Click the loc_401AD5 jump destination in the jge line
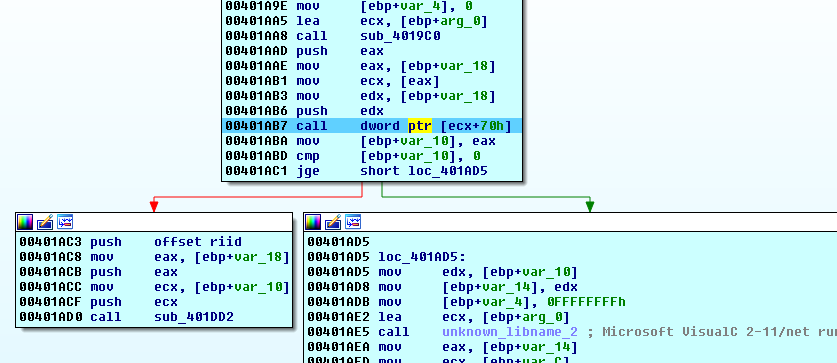The width and height of the screenshot is (837, 363). pyautogui.click(x=447, y=171)
